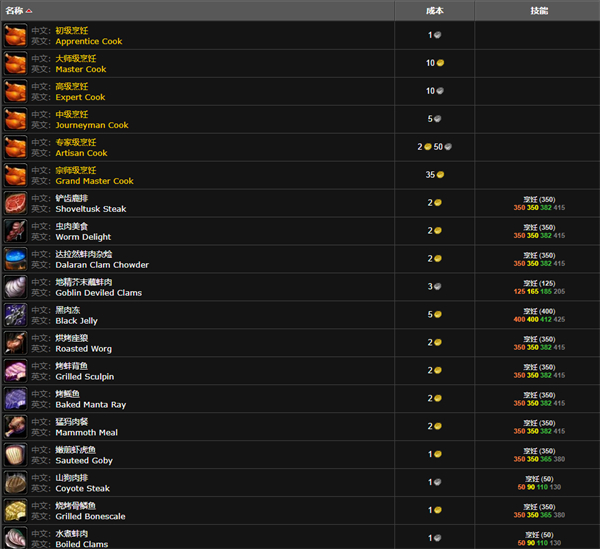Screen dimensions: 600x549
Task: Click the Mammoth Meal item icon
Action: [x=15, y=427]
